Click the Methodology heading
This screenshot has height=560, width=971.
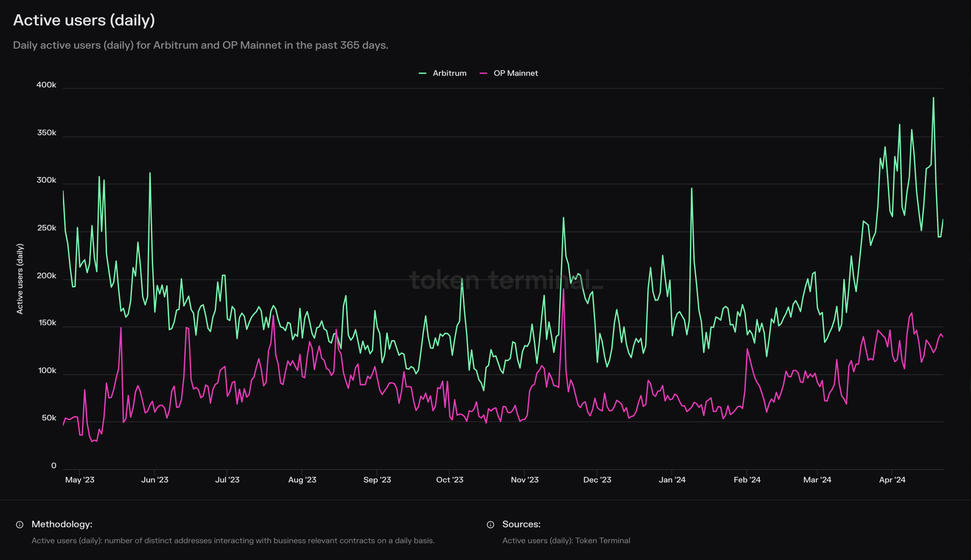pyautogui.click(x=62, y=524)
